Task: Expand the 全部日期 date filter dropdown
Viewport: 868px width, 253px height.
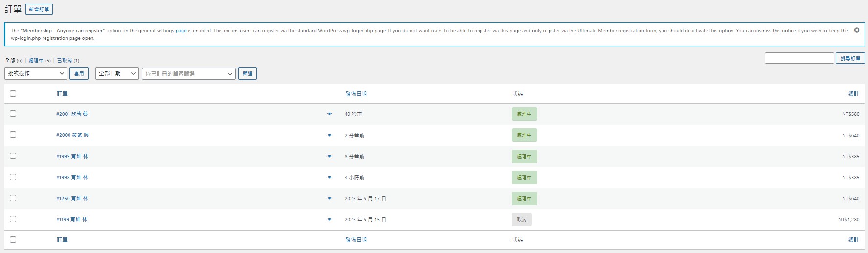Action: pyautogui.click(x=117, y=73)
